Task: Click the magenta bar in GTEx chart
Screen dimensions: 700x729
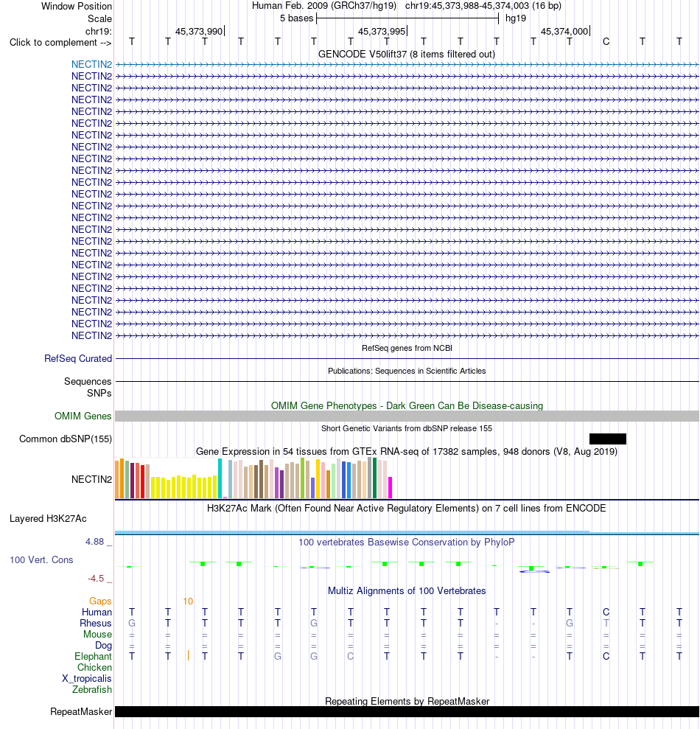Action: coord(391,488)
